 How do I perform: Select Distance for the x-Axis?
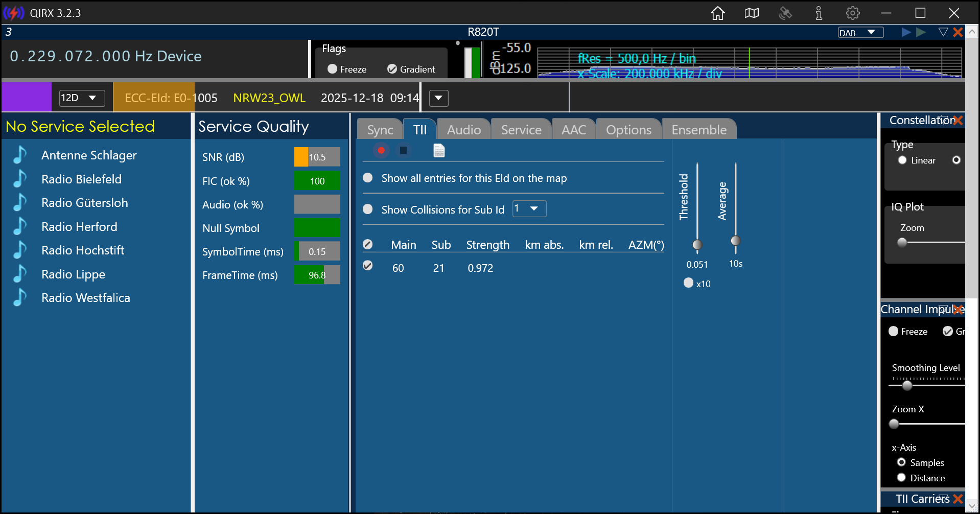tap(901, 478)
